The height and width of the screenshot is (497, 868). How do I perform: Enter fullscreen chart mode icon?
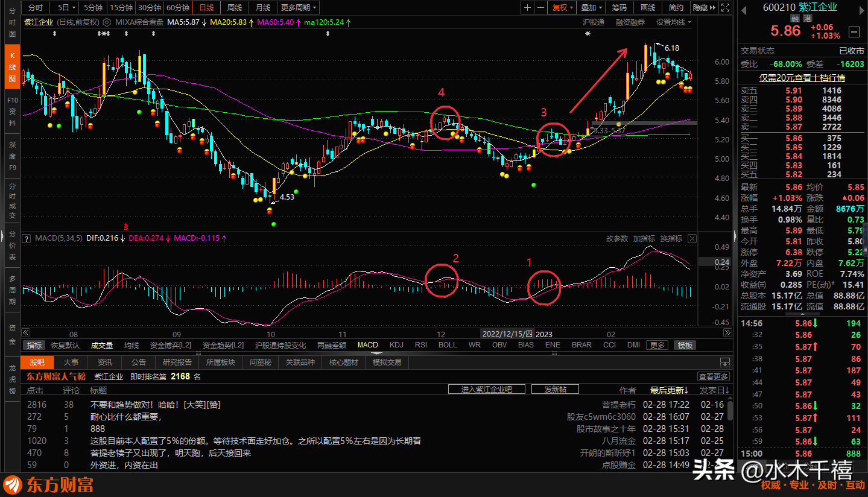pyautogui.click(x=727, y=8)
